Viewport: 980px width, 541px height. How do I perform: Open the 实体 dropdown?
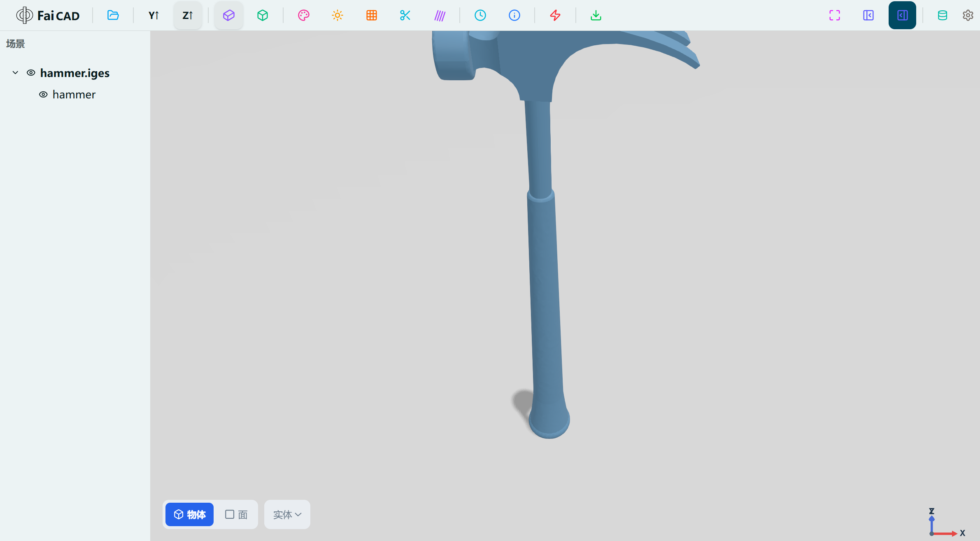point(287,515)
